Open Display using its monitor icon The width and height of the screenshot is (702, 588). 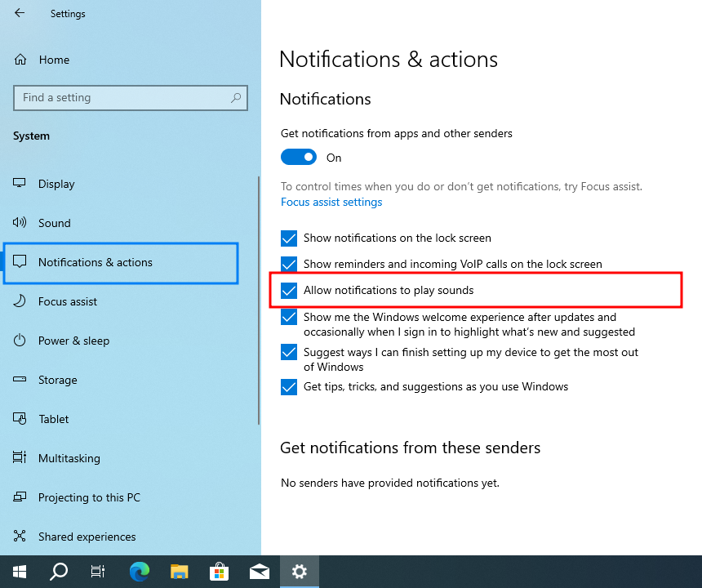point(20,183)
